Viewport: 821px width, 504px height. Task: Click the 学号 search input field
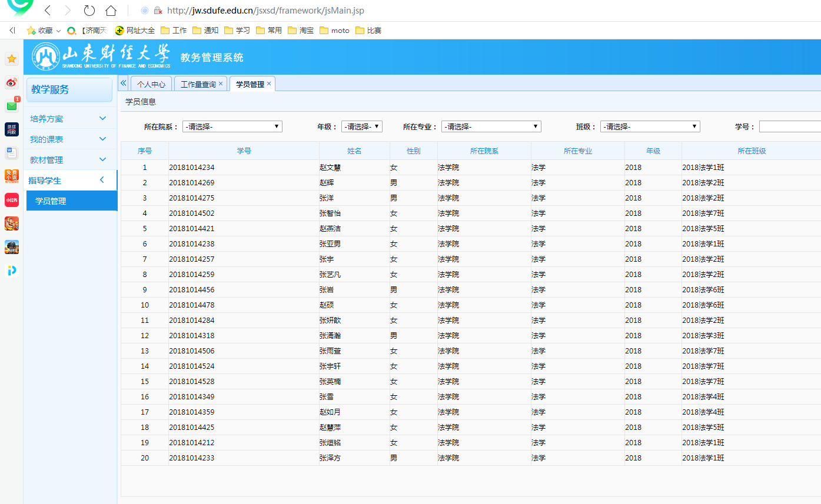pos(790,126)
